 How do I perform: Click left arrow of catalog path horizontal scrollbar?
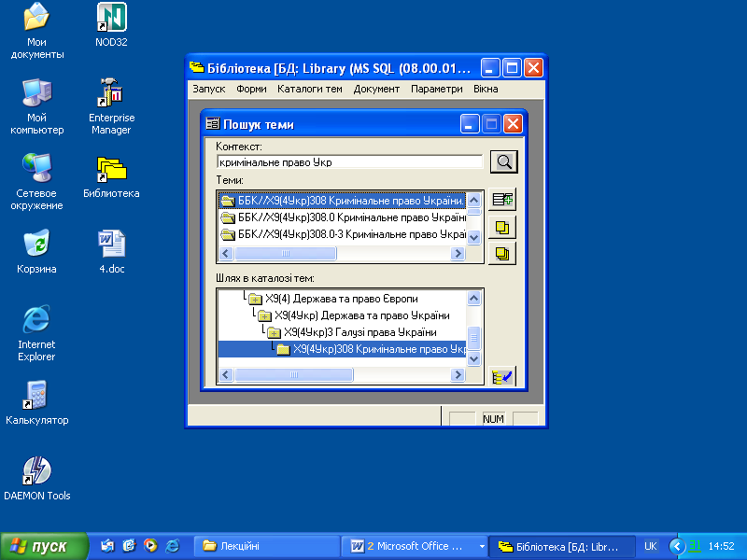(x=226, y=375)
